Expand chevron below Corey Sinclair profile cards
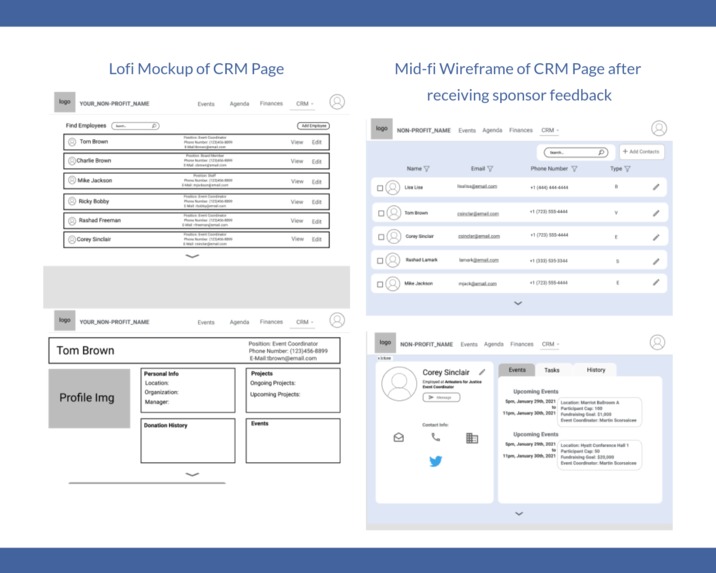 (x=519, y=514)
